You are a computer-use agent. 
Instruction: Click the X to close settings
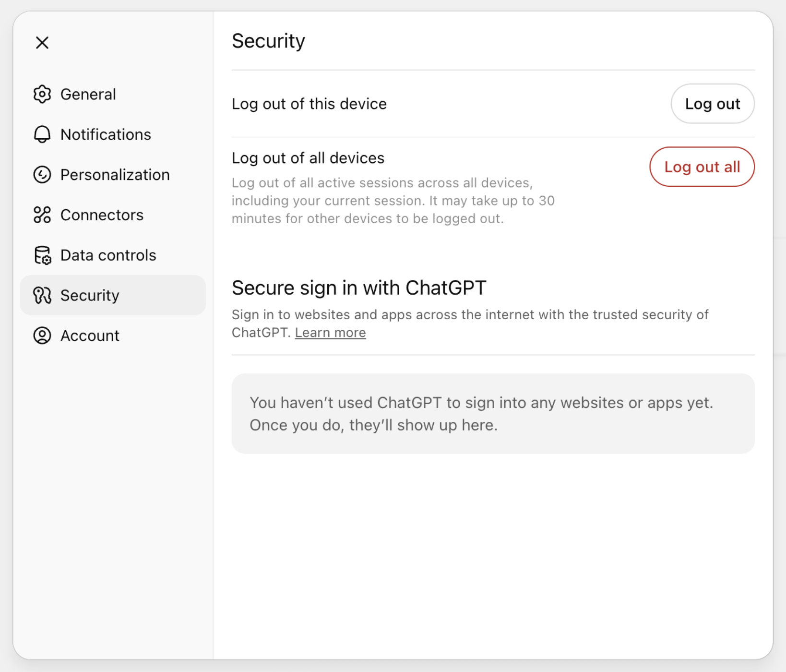click(42, 43)
